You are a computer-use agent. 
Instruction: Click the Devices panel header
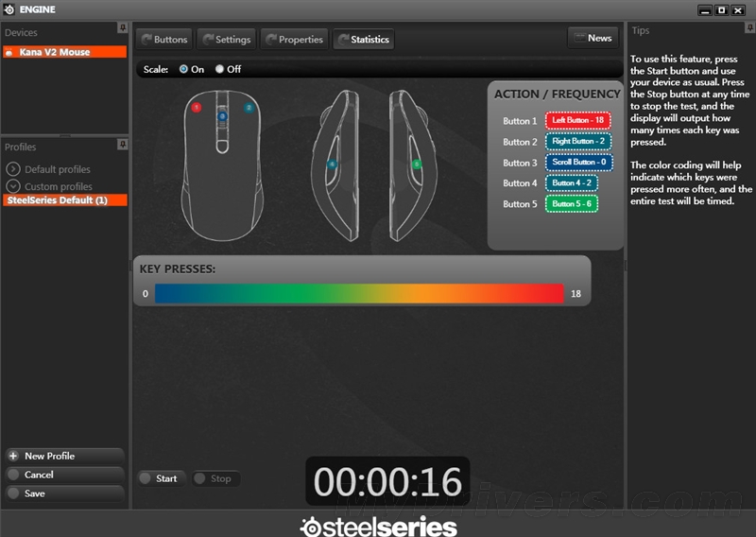pyautogui.click(x=21, y=33)
